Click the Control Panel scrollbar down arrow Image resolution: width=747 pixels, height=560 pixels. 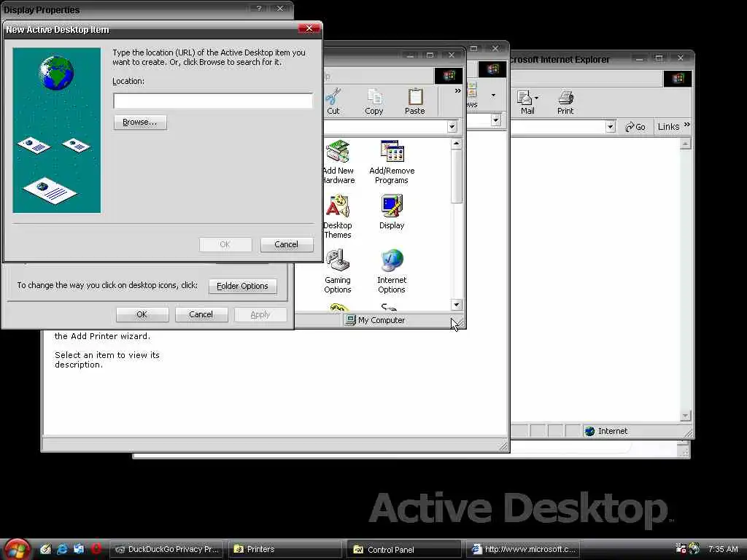pyautogui.click(x=457, y=305)
